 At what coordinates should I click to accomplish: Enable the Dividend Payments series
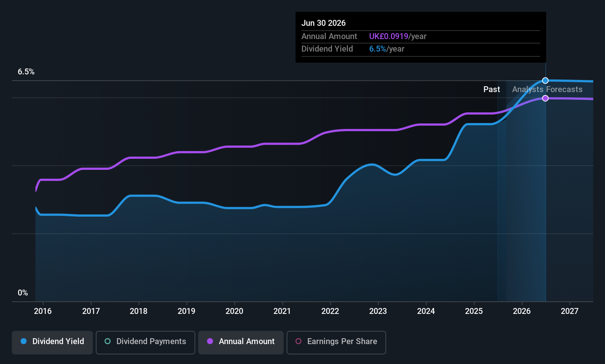(x=146, y=343)
